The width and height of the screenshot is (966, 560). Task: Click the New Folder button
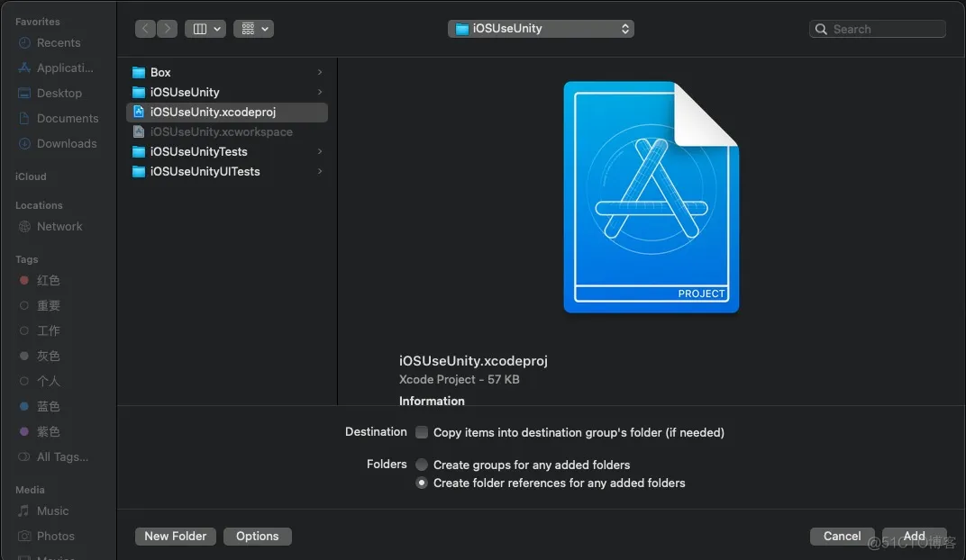[176, 537]
